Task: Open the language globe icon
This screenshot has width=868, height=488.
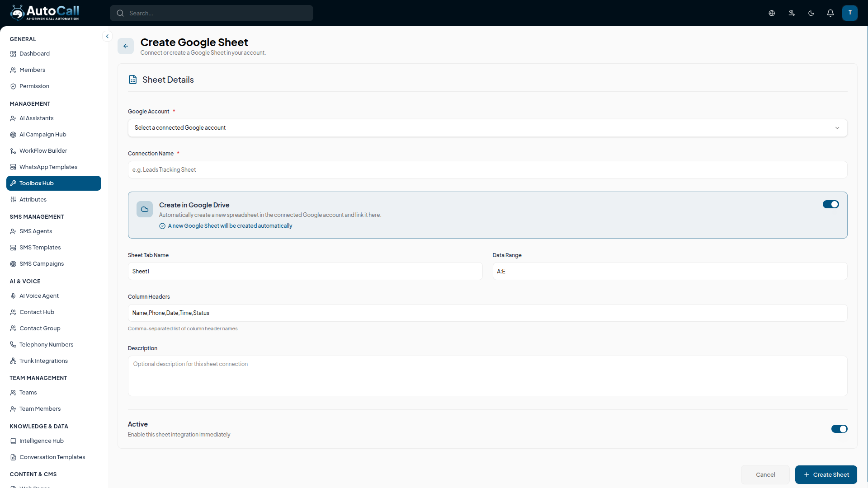Action: click(772, 13)
